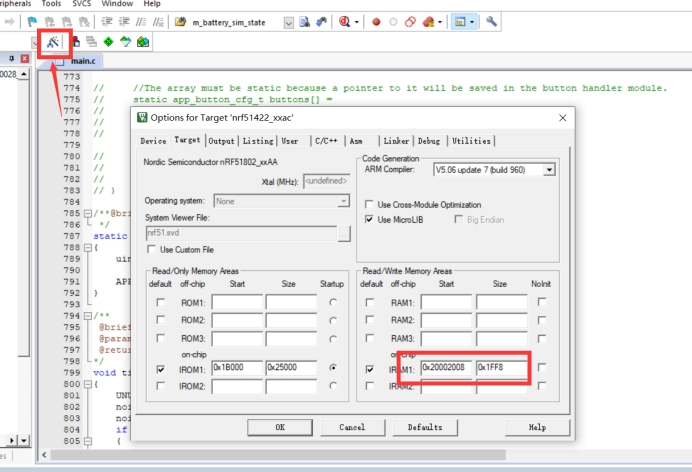The image size is (692, 472).
Task: Switch to the Device tab
Action: coord(153,141)
